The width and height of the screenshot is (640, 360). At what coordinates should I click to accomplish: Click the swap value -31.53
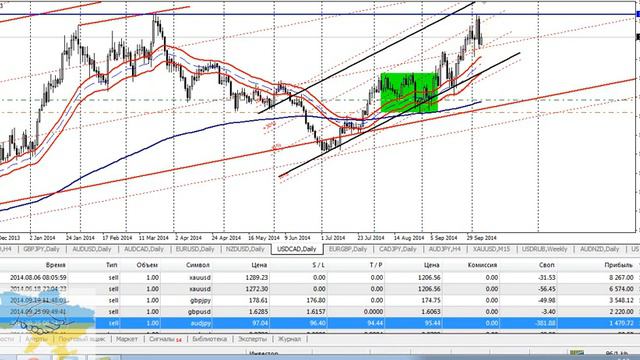tap(547, 278)
